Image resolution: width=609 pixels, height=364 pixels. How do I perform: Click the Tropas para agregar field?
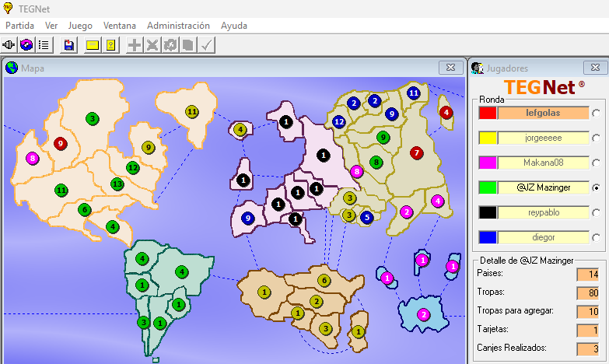click(588, 312)
